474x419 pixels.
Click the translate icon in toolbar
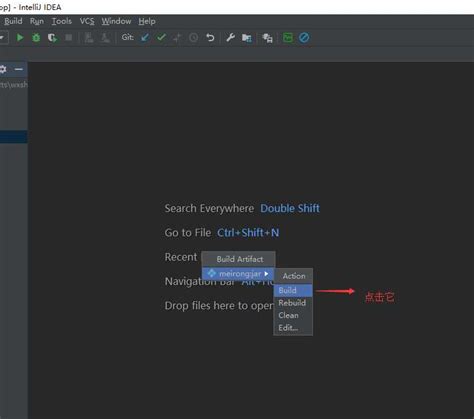(x=267, y=38)
